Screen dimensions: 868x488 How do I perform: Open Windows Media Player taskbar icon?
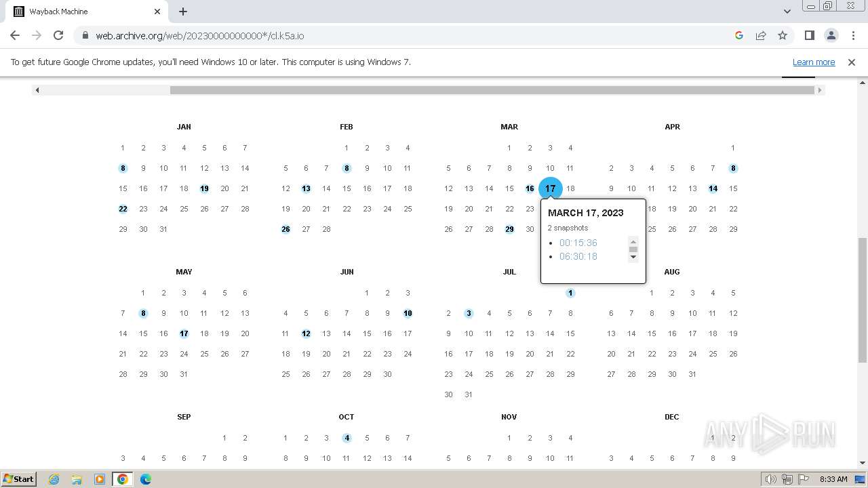100,479
